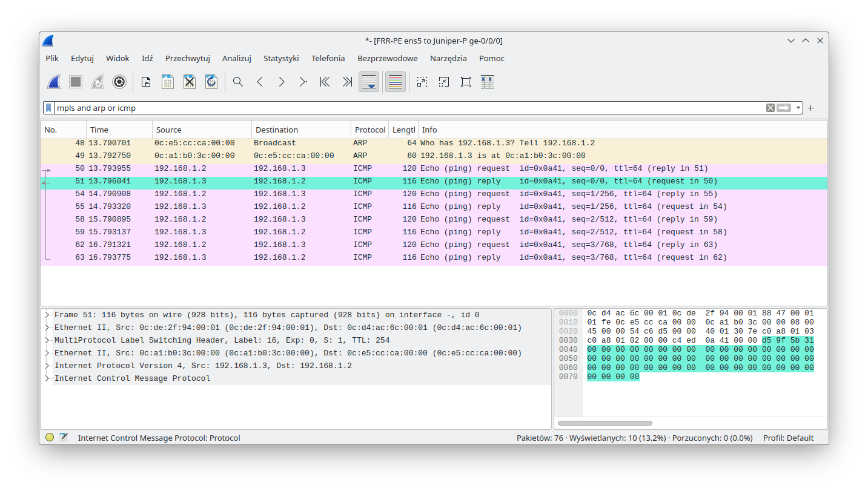Click hex bytes row at offset 0040

(700, 349)
